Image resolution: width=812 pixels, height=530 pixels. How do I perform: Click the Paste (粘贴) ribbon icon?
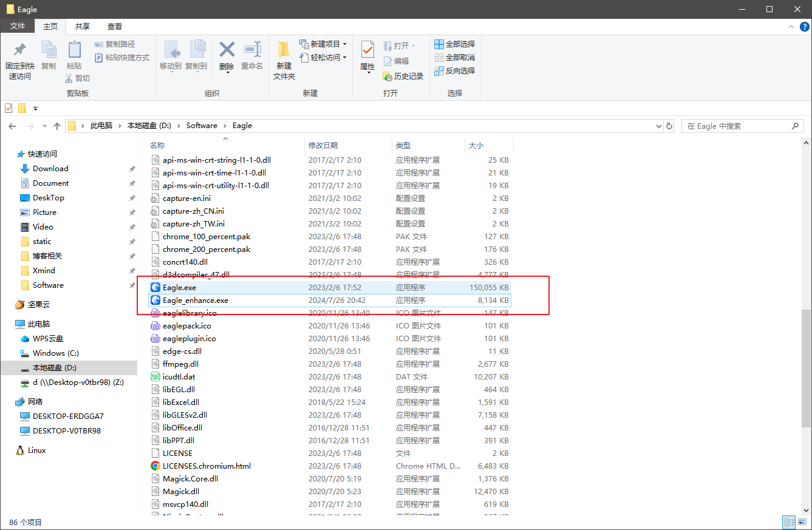[74, 50]
